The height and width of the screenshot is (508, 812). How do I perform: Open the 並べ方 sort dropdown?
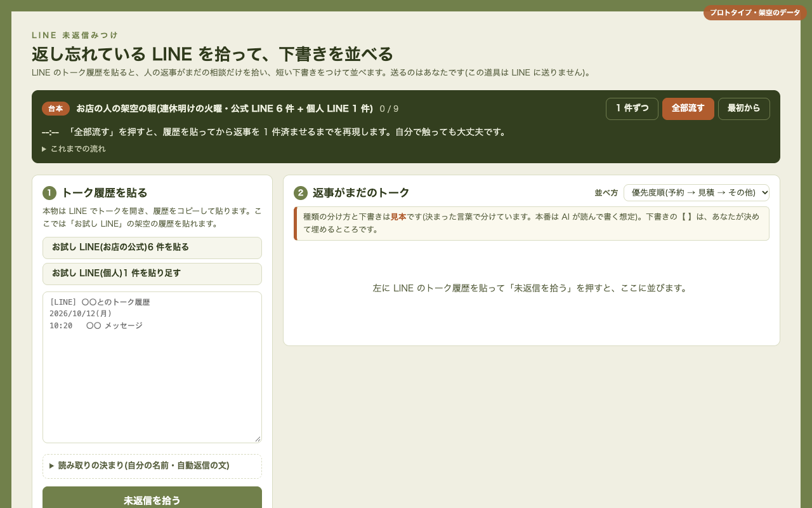697,192
